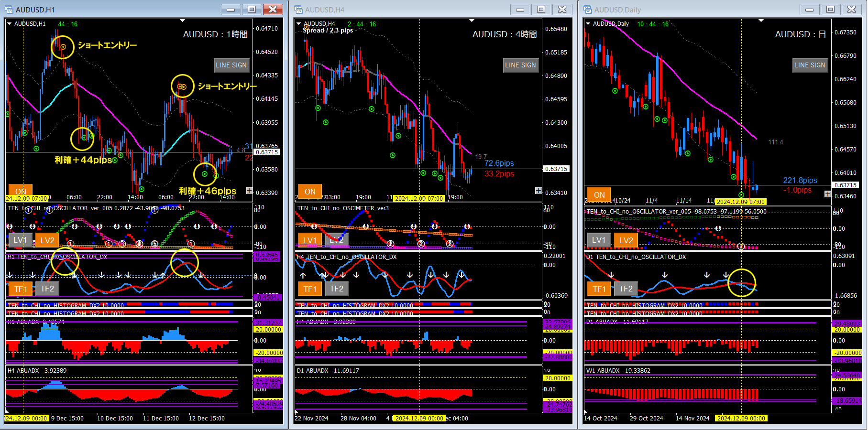Click the "12 Dec 15:00" time axis label
This screenshot has height=430, width=868.
[x=207, y=419]
